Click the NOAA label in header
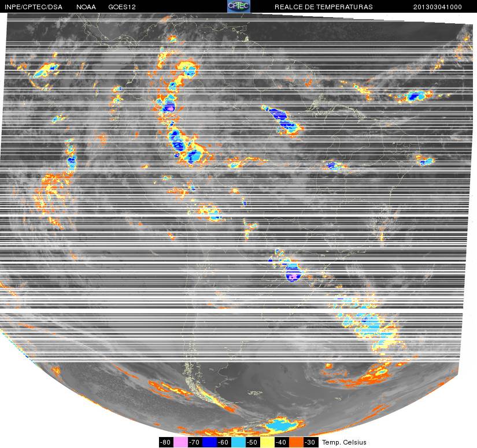This screenshot has width=477, height=448. tap(86, 7)
